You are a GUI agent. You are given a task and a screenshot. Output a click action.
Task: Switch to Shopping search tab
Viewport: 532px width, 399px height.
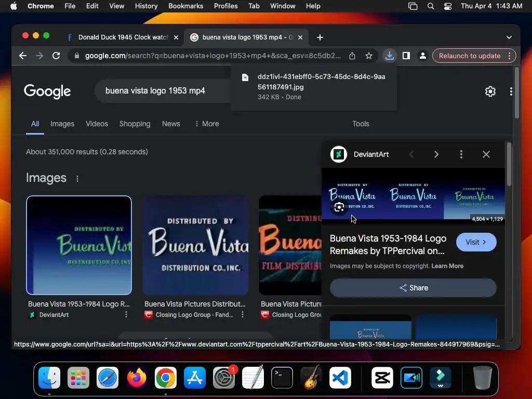135,124
